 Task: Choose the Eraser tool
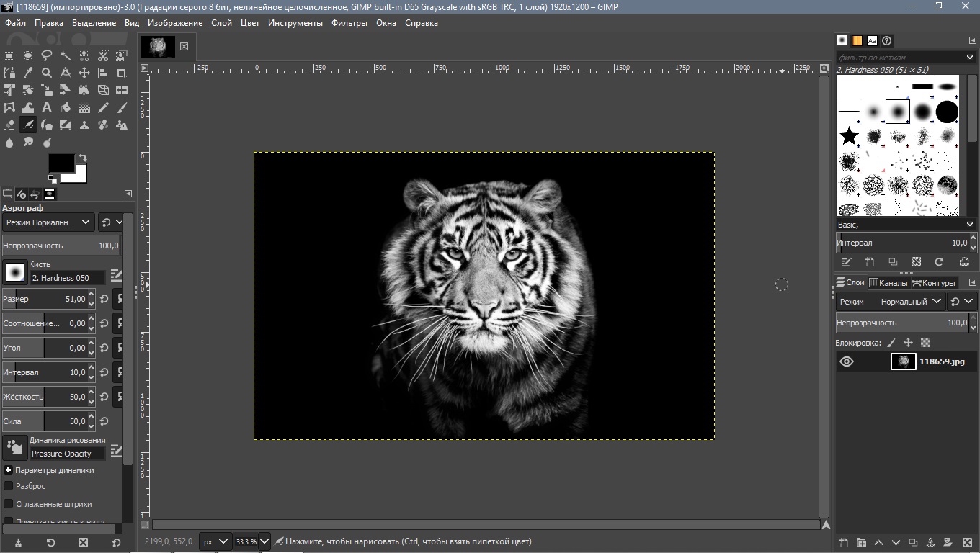pos(9,125)
